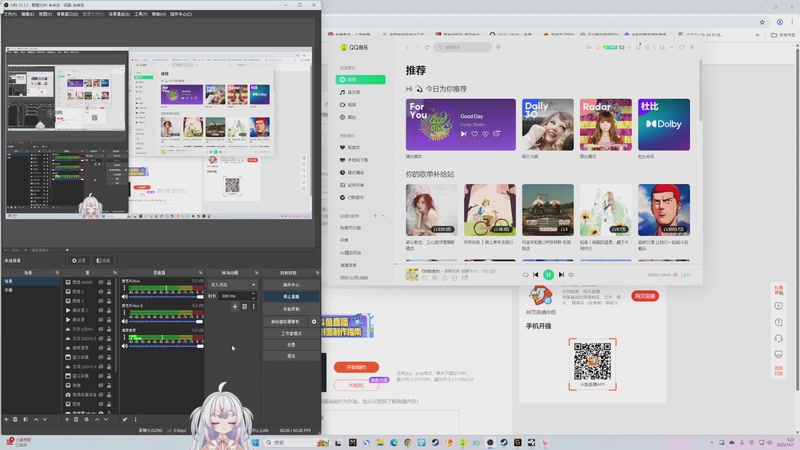Toggle visibility of the 文本 (GDI+) 4 source
The height and width of the screenshot is (450, 800).
[x=101, y=366]
